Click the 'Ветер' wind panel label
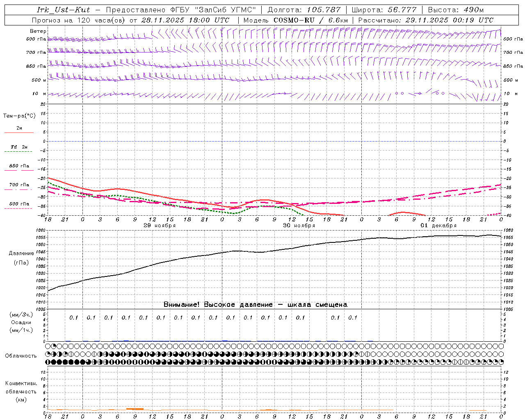The image size is (525, 420). [x=38, y=31]
